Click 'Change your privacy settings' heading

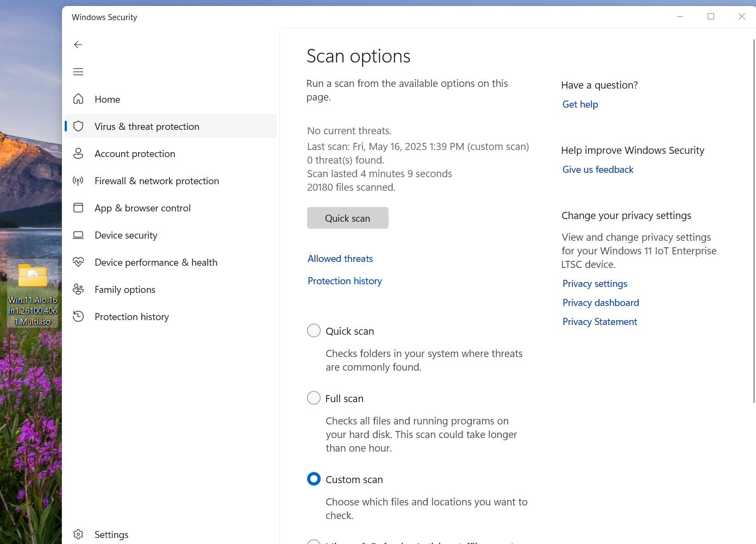(x=626, y=216)
